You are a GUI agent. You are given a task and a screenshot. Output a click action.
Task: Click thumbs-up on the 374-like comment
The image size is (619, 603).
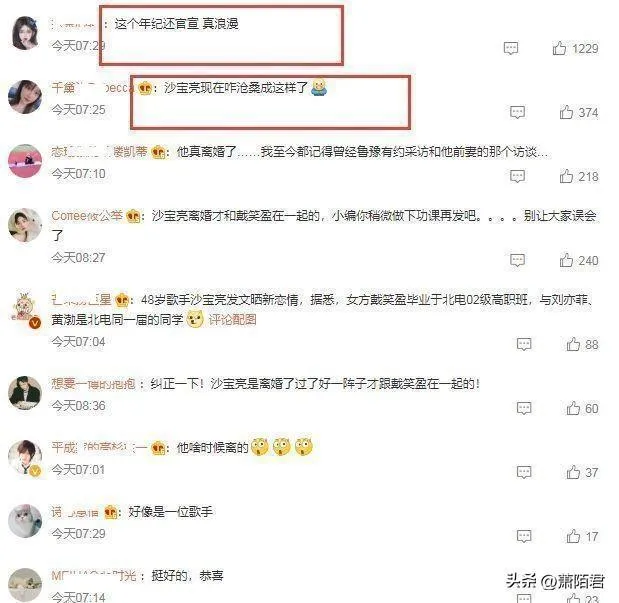tap(566, 112)
